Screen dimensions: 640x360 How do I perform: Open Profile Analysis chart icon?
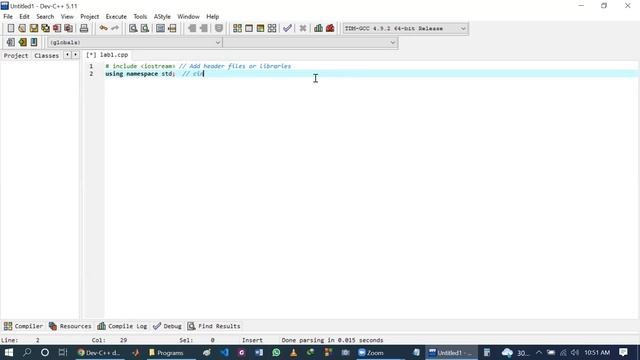(x=318, y=28)
